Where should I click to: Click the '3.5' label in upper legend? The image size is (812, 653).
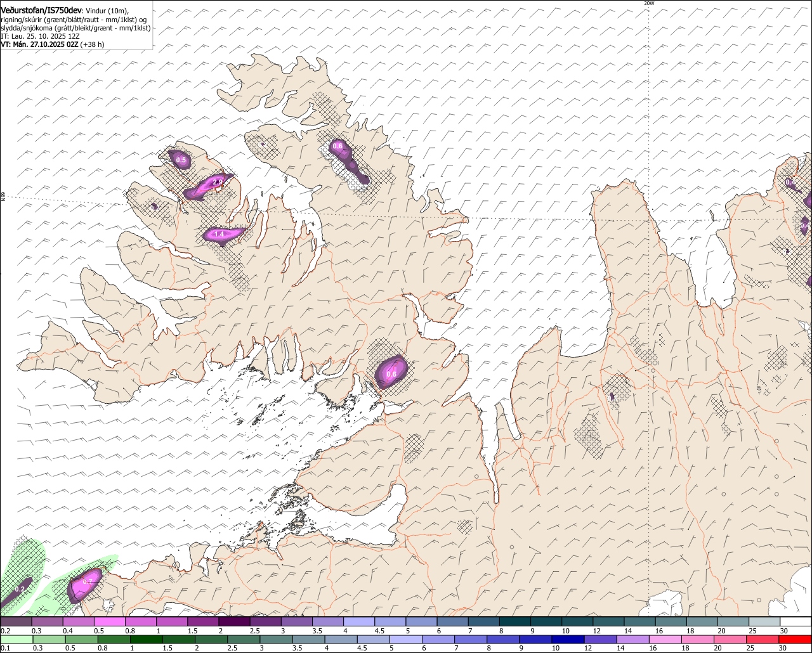[317, 631]
